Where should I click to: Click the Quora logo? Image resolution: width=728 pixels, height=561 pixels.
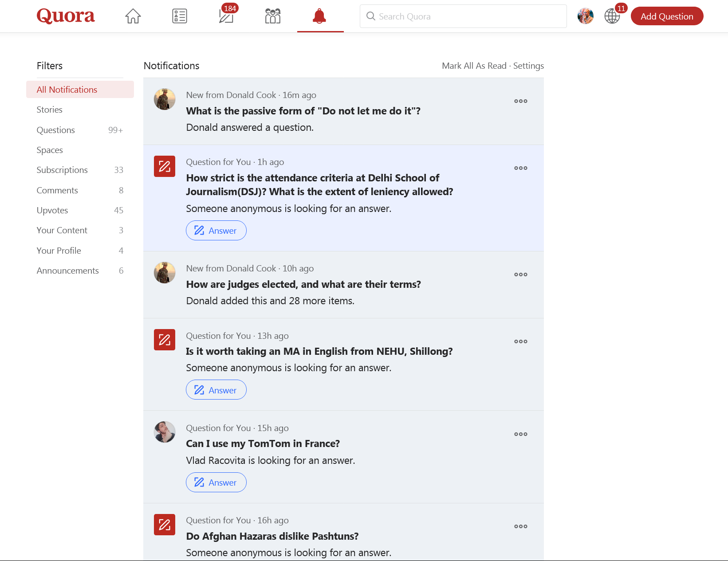[66, 16]
